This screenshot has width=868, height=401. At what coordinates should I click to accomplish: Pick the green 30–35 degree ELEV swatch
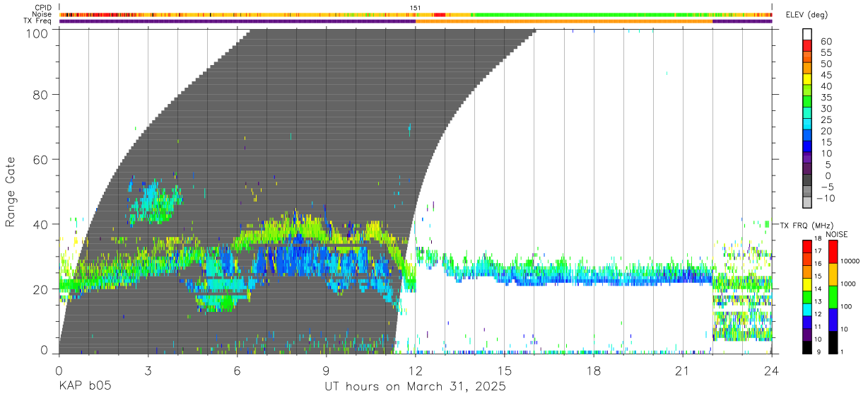[807, 102]
